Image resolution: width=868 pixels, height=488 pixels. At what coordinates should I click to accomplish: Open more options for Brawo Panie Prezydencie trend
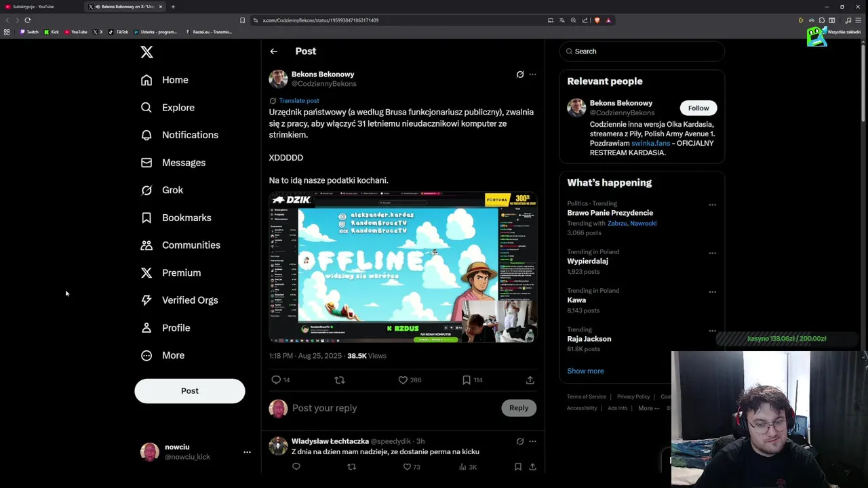[712, 205]
